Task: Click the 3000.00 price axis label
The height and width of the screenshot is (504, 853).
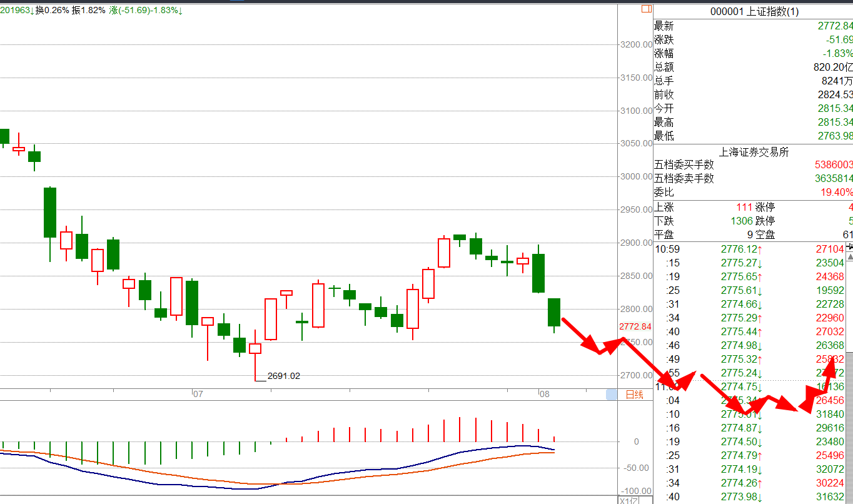Action: click(x=636, y=176)
